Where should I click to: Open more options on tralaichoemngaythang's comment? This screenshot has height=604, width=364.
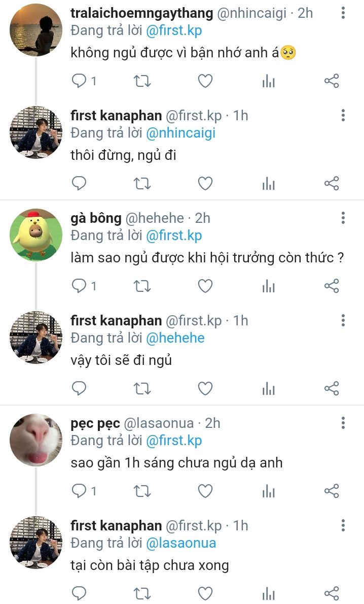[x=343, y=13]
